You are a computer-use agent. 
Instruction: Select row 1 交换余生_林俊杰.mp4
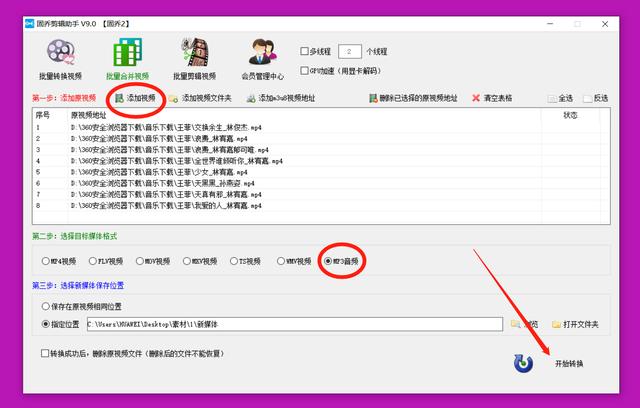tap(321, 128)
